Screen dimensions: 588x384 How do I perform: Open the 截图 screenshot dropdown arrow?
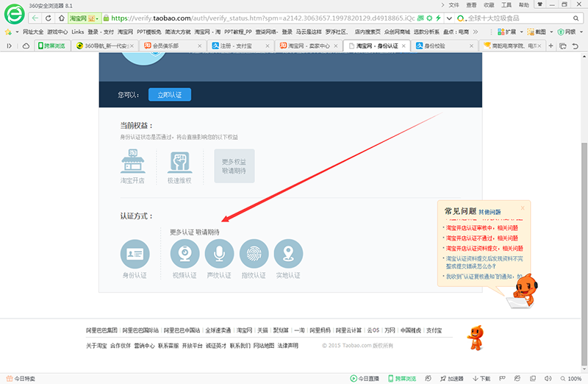[x=551, y=32]
